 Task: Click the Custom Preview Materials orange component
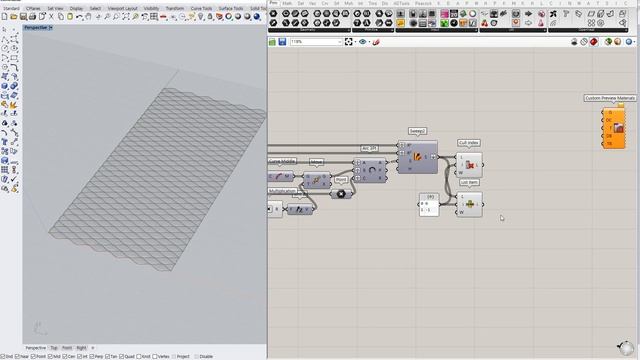coord(613,128)
